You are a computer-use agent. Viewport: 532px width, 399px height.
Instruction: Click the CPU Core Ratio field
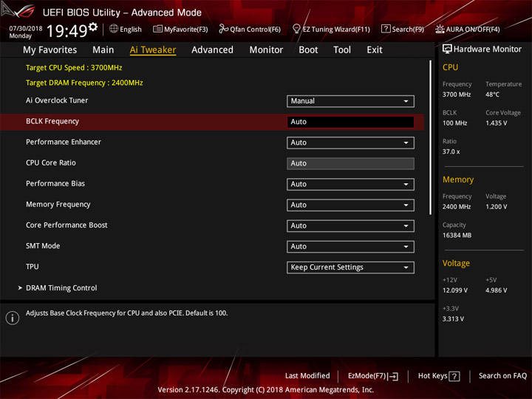(350, 163)
